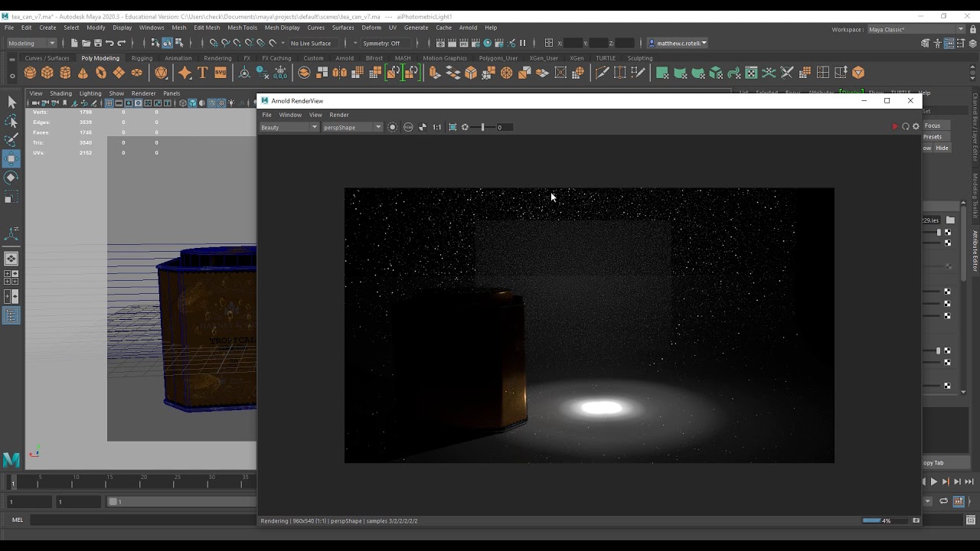This screenshot has width=980, height=551.
Task: Refresh the render in Arnold RenderView
Action: pos(905,127)
